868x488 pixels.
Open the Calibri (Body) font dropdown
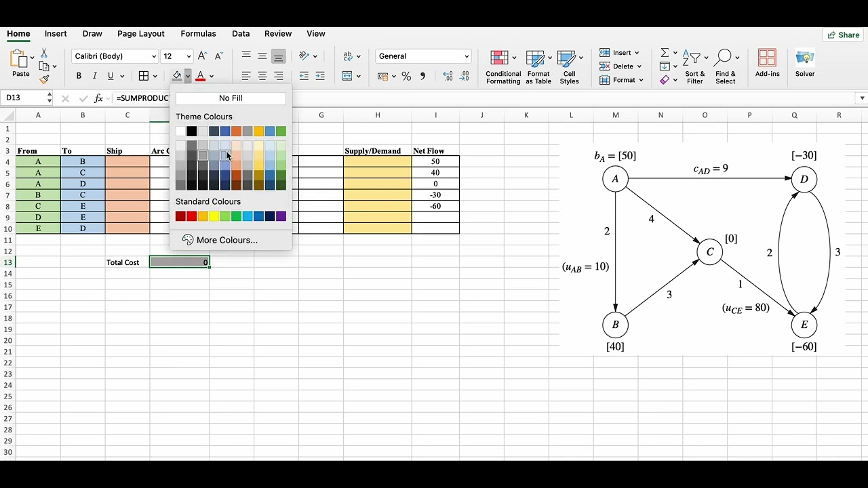[115, 56]
